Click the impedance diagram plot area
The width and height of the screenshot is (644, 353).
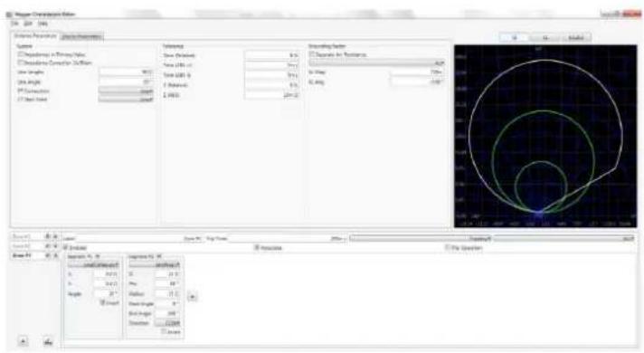pos(545,136)
